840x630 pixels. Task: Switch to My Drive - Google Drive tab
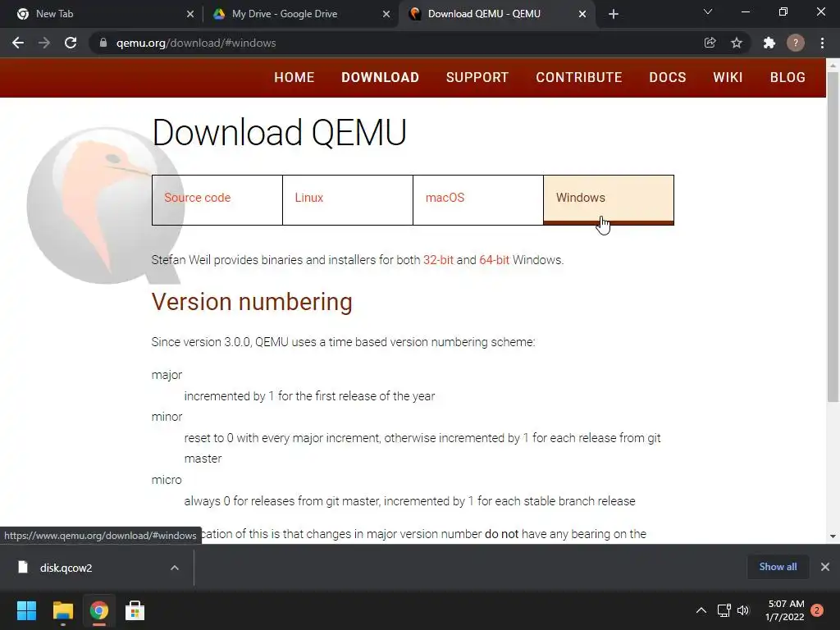300,15
